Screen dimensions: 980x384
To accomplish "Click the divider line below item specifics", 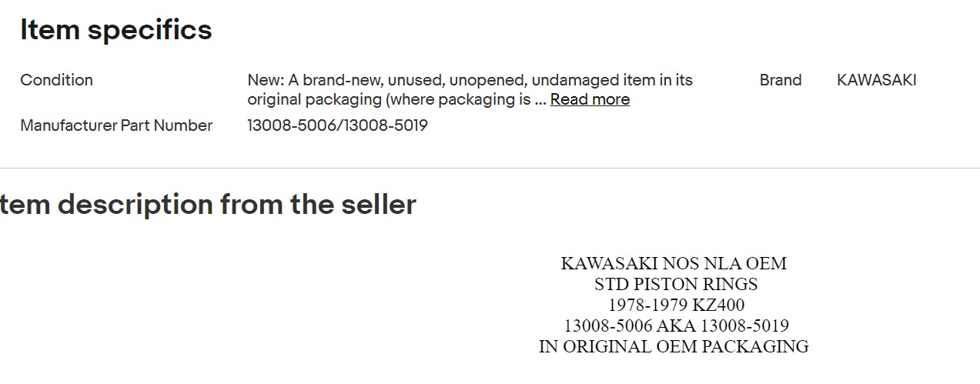I will tap(490, 168).
